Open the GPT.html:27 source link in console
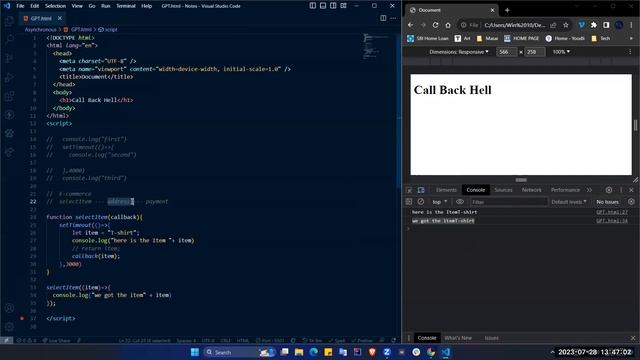Image resolution: width=640 pixels, height=360 pixels. pyautogui.click(x=612, y=212)
